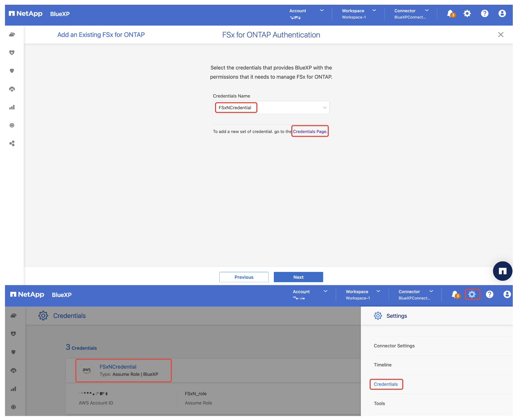Click the "AWS Account ID" label
Screen dimensions: 520x420
click(x=96, y=403)
